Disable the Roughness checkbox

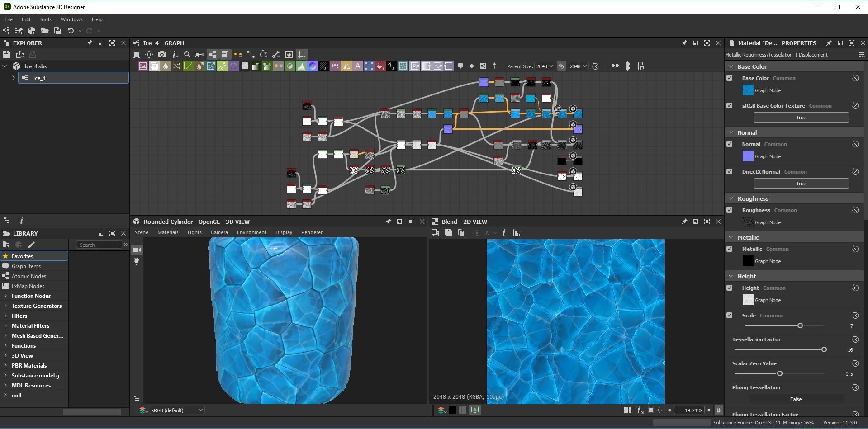pyautogui.click(x=729, y=210)
